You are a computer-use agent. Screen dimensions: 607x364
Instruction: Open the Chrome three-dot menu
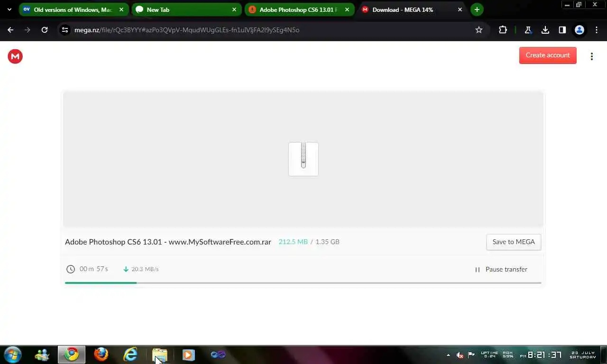coord(597,30)
